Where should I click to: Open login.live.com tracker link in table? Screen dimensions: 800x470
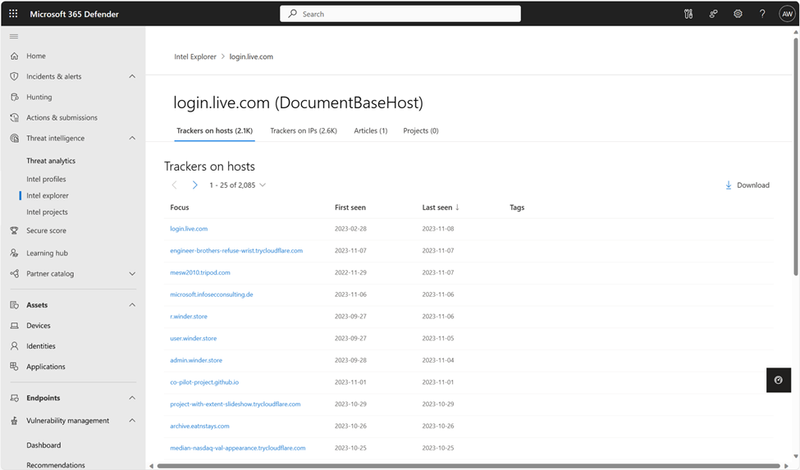(x=189, y=229)
